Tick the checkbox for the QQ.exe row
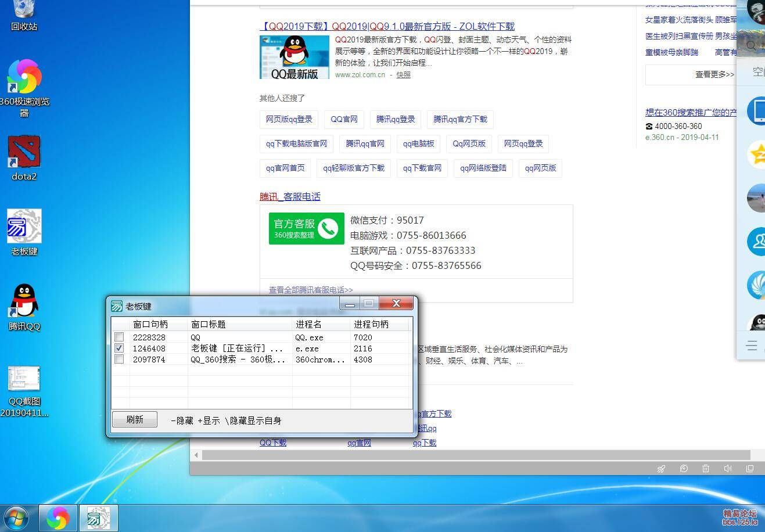The height and width of the screenshot is (532, 765). [x=119, y=337]
